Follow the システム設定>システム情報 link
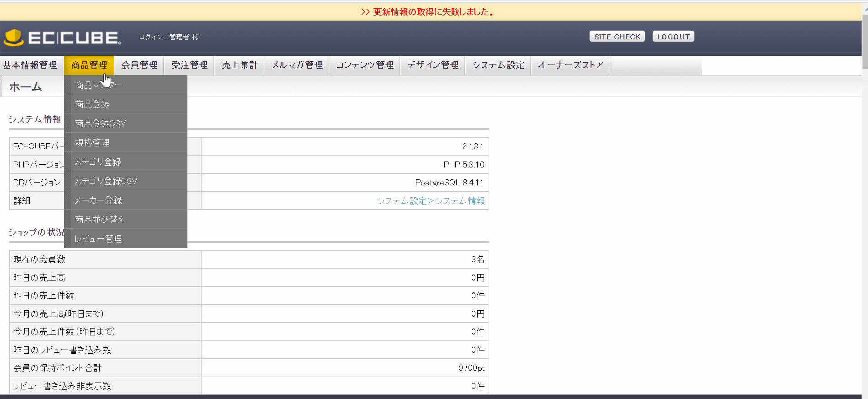868x399 pixels. [x=430, y=201]
